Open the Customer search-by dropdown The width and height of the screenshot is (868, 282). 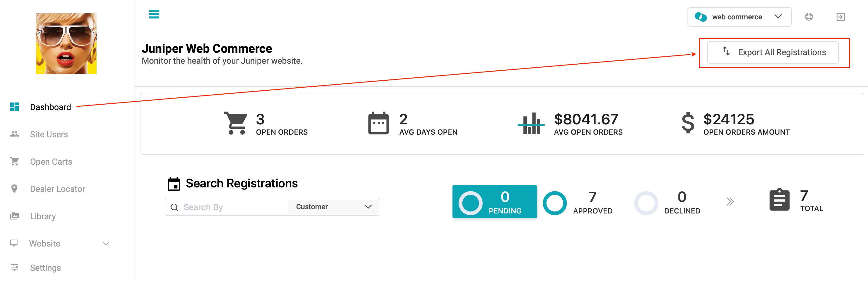click(x=333, y=207)
